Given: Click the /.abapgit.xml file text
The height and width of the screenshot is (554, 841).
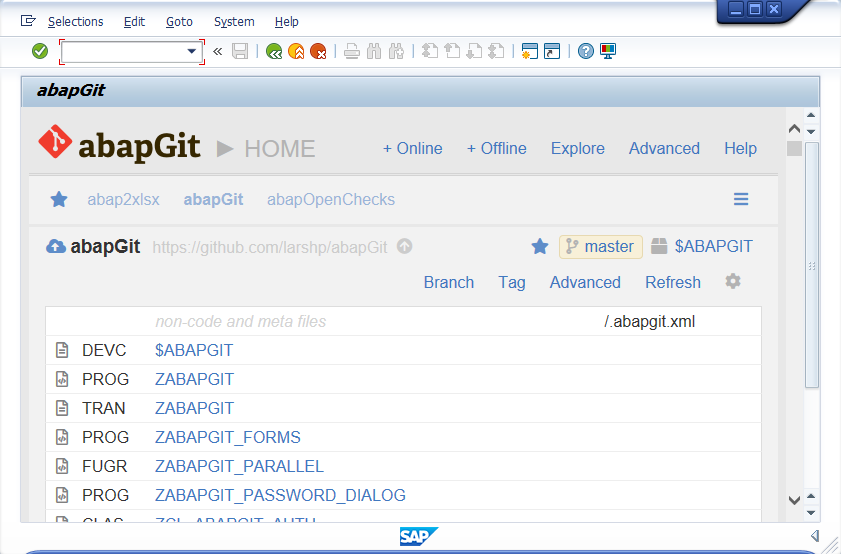Looking at the screenshot, I should [650, 322].
